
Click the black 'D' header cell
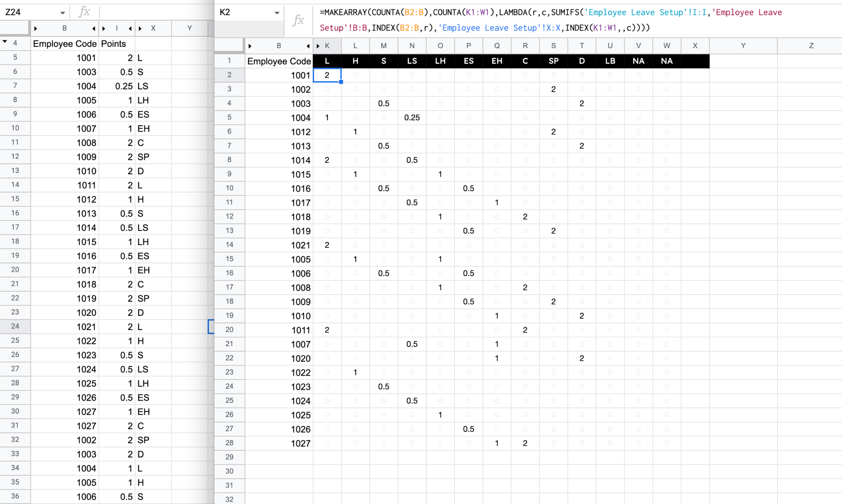(x=582, y=61)
